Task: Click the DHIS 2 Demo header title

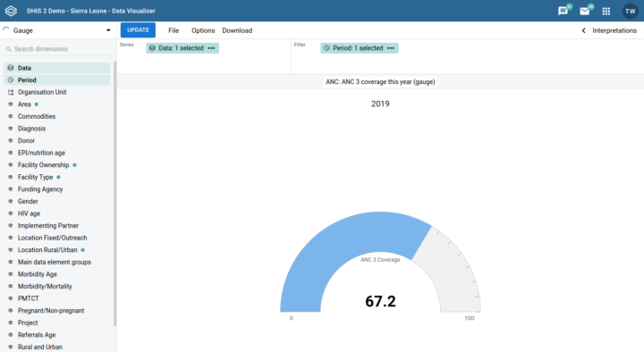Action: 91,11
